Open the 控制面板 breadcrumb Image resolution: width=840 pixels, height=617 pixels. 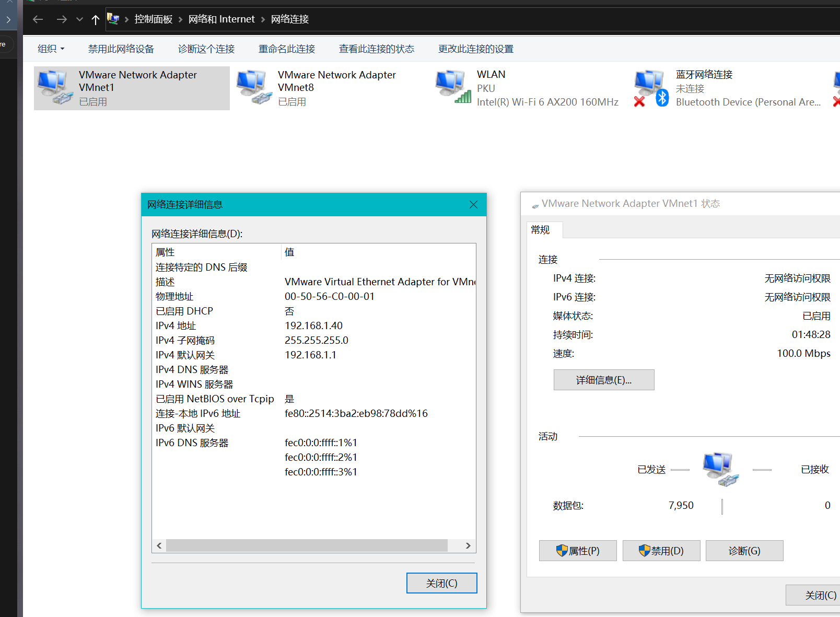[154, 19]
